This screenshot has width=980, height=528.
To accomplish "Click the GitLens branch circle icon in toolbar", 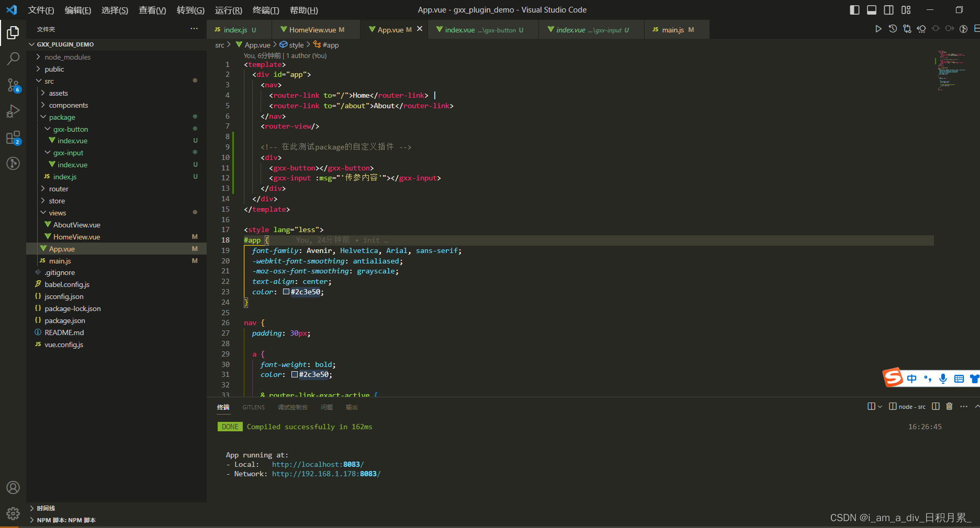I will 963,29.
